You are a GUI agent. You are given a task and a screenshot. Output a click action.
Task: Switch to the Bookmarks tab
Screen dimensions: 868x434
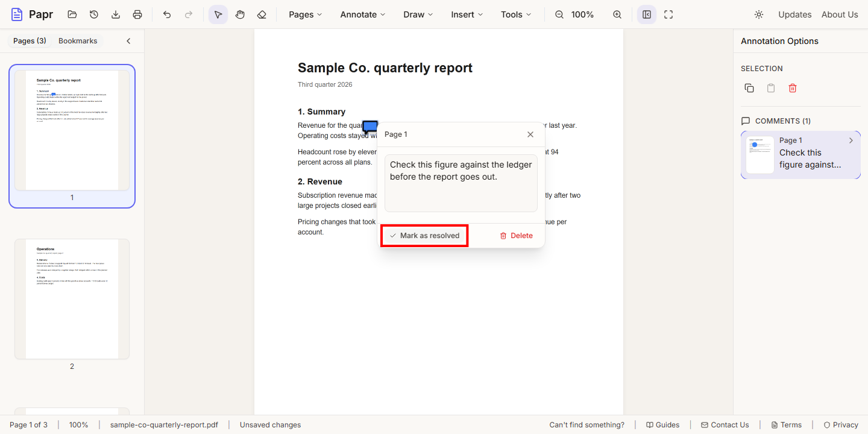[78, 41]
